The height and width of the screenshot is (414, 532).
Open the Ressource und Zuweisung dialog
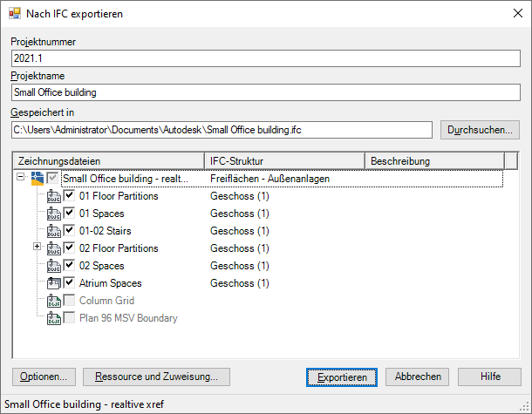pos(156,377)
